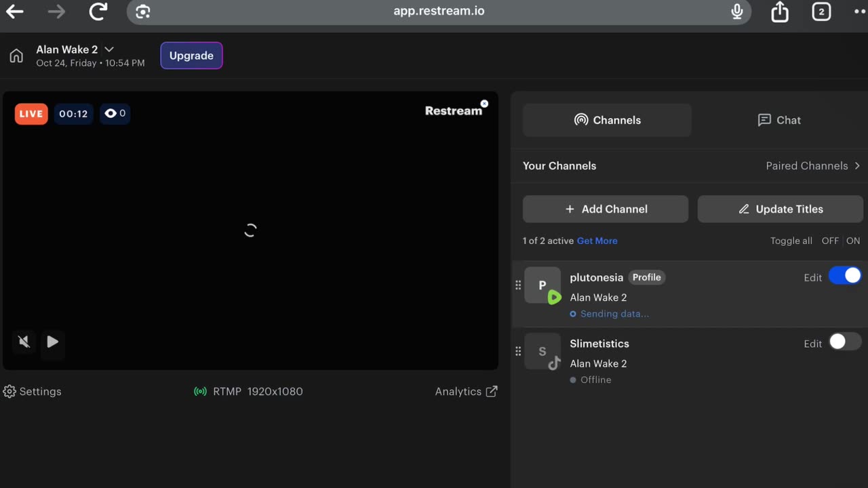
Task: Click the Get More link
Action: click(597, 241)
